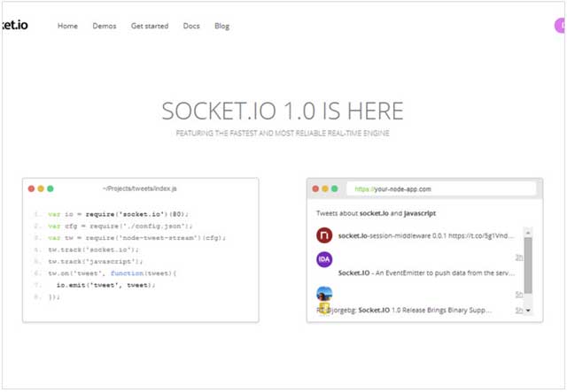Click the Tweets about socket.io and javascript heading

[376, 213]
